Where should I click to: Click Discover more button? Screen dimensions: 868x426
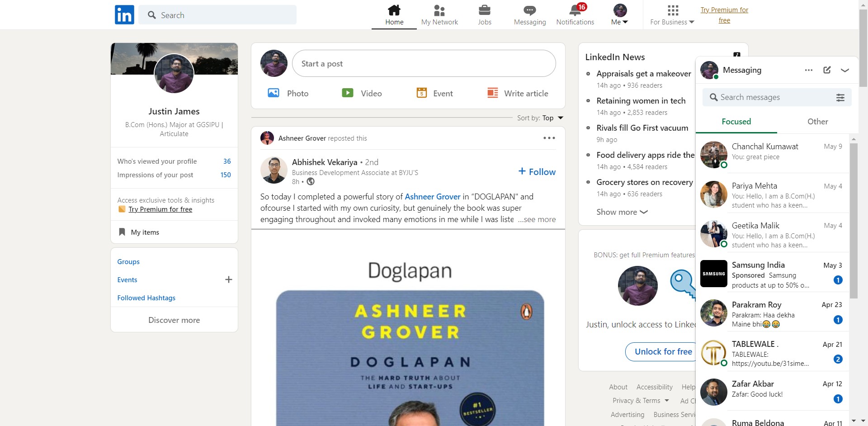point(174,320)
